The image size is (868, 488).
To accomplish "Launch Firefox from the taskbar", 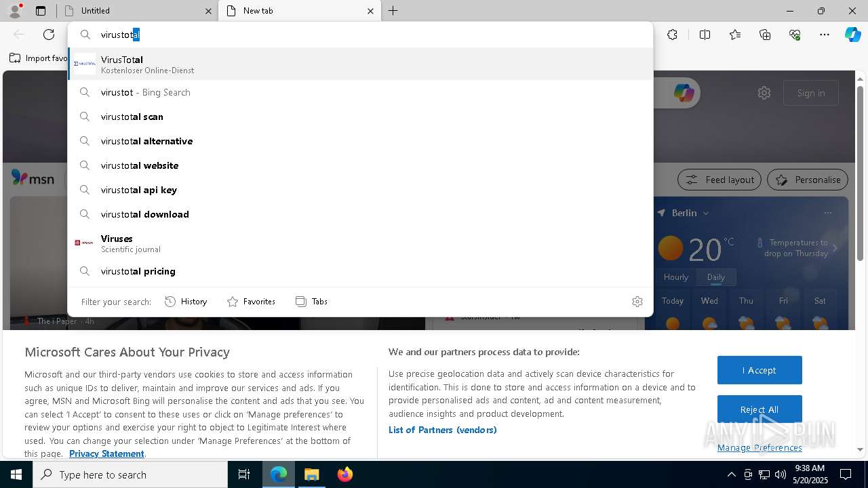I will (344, 474).
